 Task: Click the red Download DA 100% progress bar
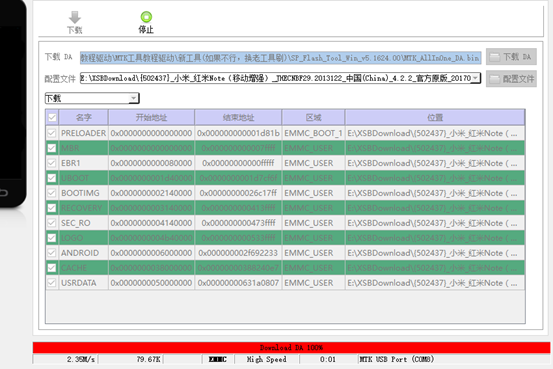pyautogui.click(x=291, y=347)
